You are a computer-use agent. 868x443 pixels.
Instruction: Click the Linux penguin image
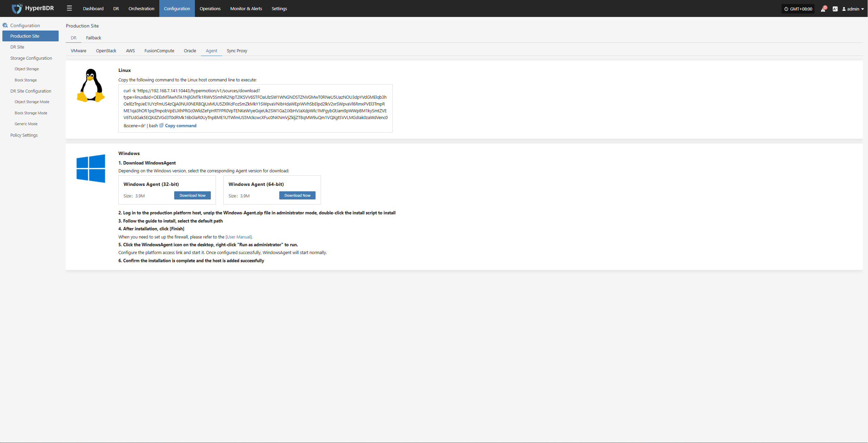(x=91, y=85)
